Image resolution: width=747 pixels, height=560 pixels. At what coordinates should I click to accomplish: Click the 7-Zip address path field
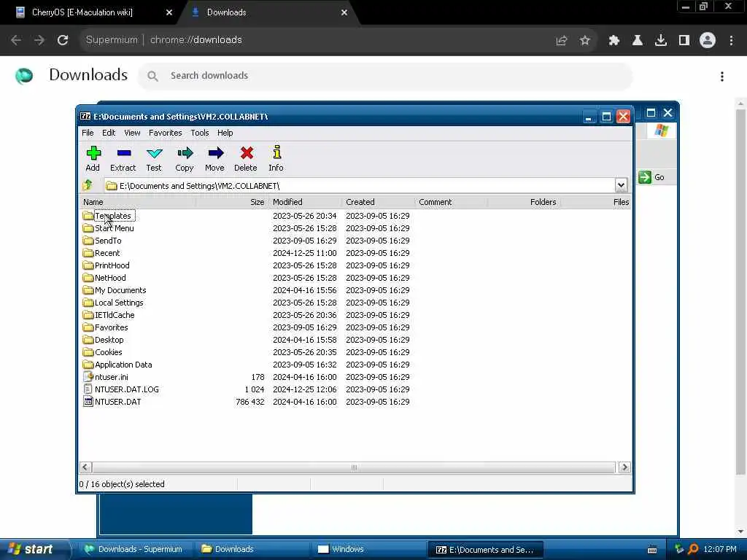pos(360,186)
